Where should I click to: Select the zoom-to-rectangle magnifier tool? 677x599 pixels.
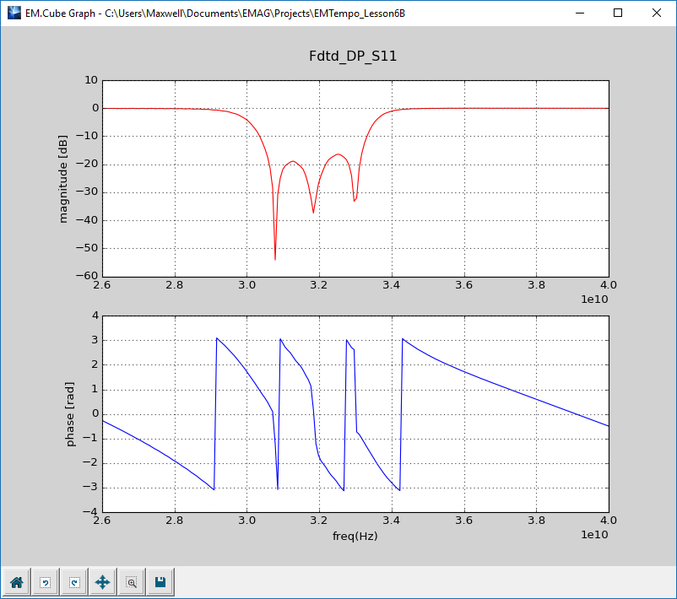point(131,582)
